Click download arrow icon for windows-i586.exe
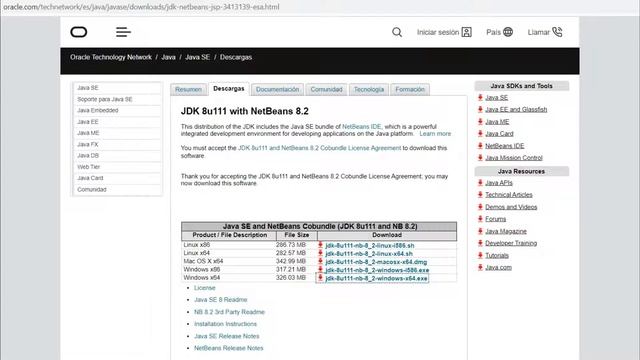The image size is (640, 360). [x=320, y=269]
